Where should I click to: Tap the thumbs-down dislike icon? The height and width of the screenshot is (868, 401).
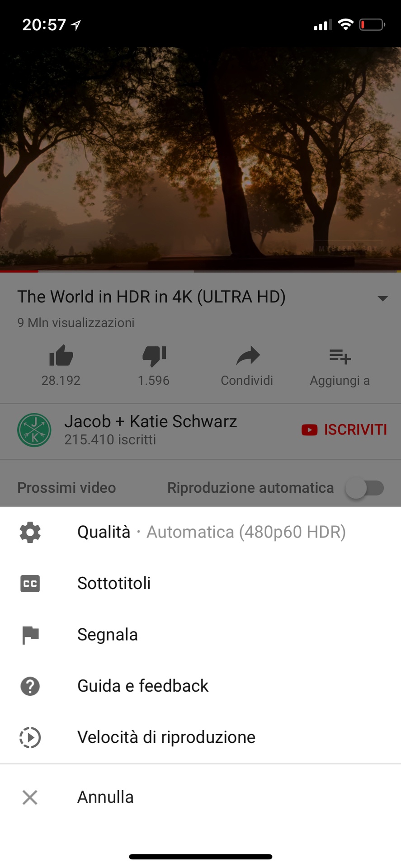154,356
